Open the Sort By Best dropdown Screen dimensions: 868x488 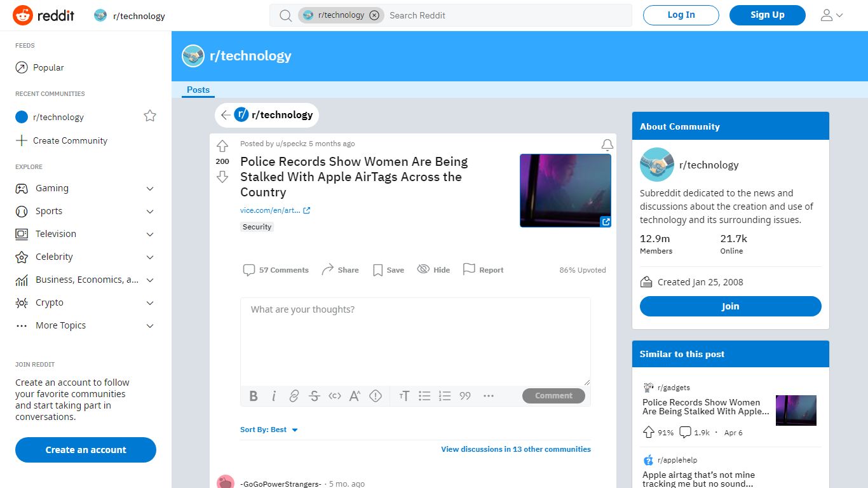269,430
